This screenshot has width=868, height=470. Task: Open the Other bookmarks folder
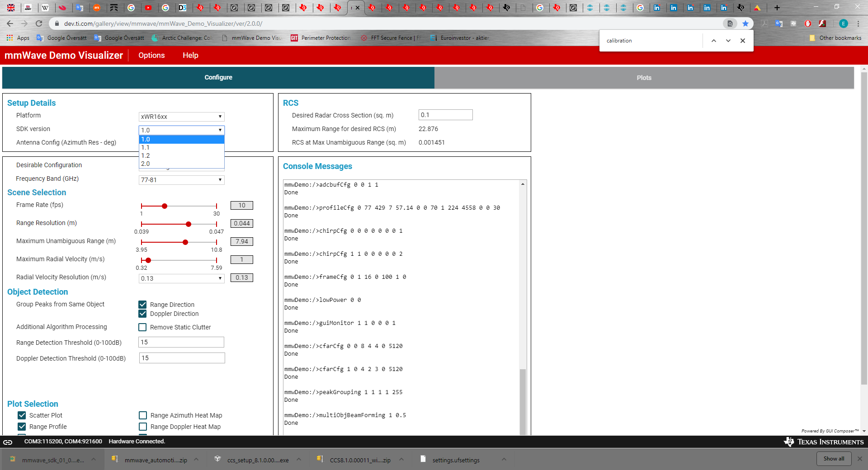835,38
